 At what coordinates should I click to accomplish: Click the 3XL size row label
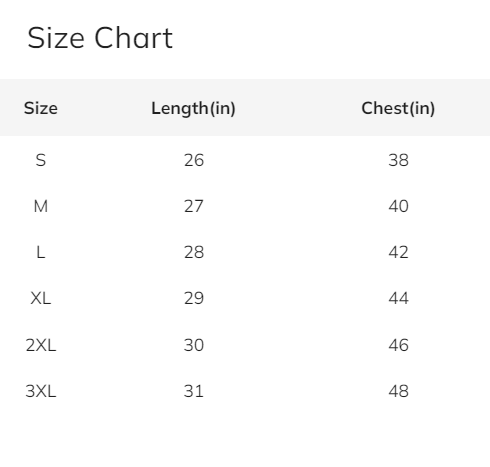click(41, 391)
